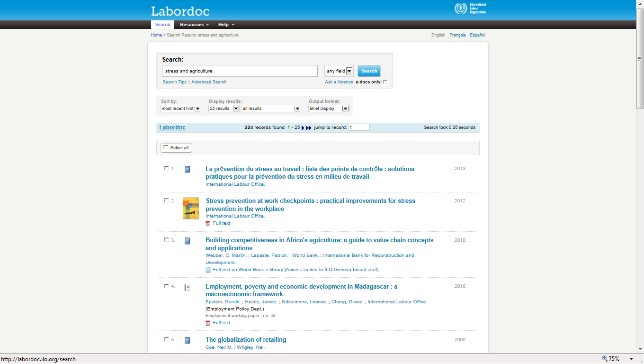Click PDF icon under Madagascar result
644x364 pixels.
(x=208, y=323)
